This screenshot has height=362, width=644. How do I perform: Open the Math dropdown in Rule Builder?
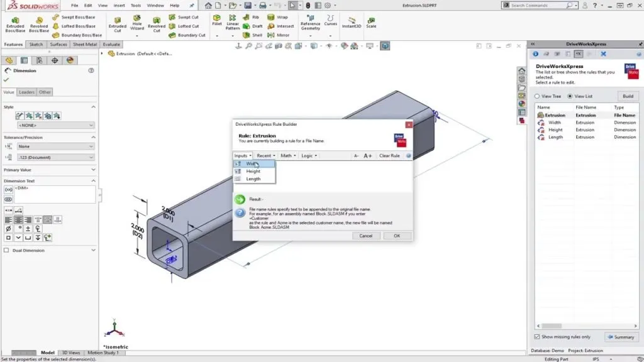pyautogui.click(x=287, y=155)
